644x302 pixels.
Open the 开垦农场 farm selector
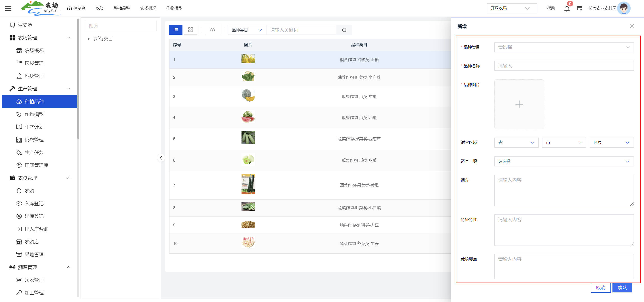click(511, 8)
